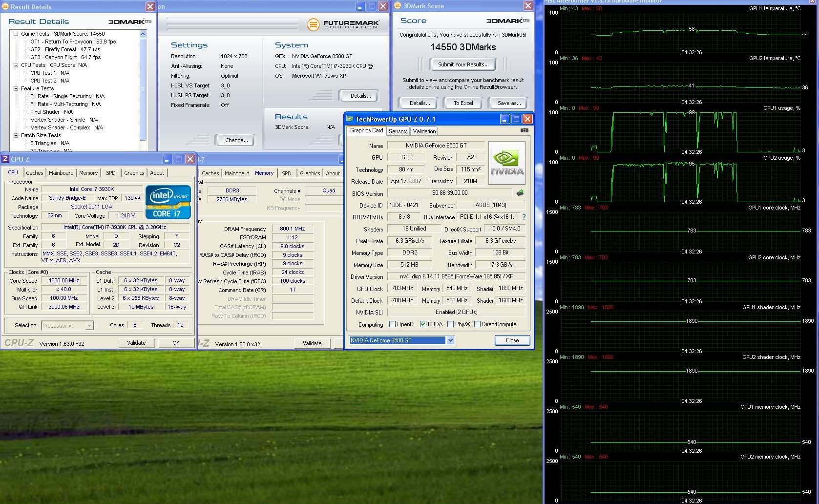Click the Close button in GPU-Z

[512, 340]
